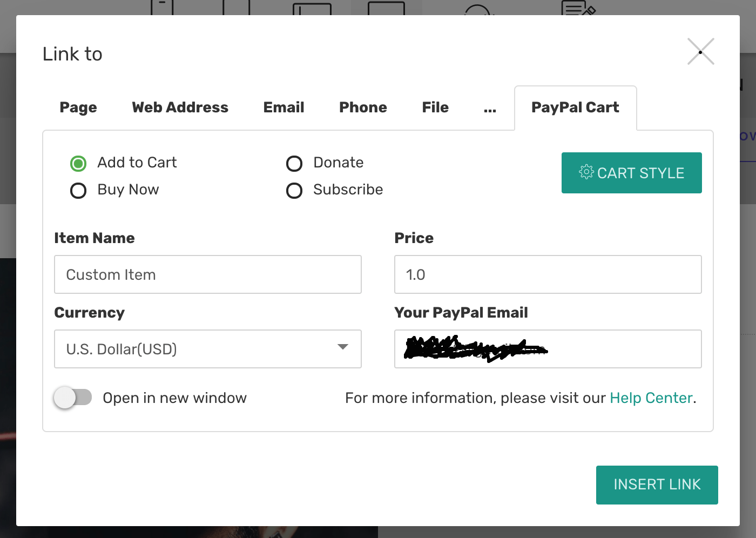Click inside the Price input field
Viewport: 756px width, 538px height.
point(548,274)
